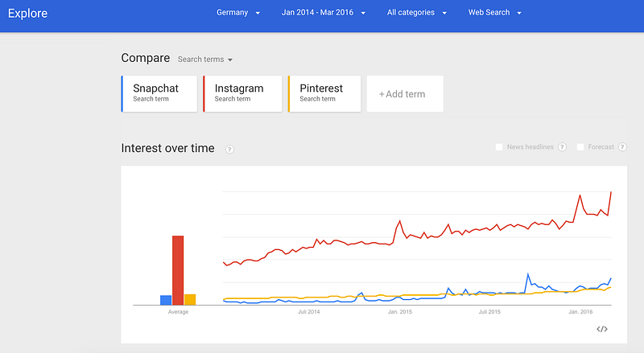Select the Pinterest search term card
The width and height of the screenshot is (644, 353).
(325, 93)
